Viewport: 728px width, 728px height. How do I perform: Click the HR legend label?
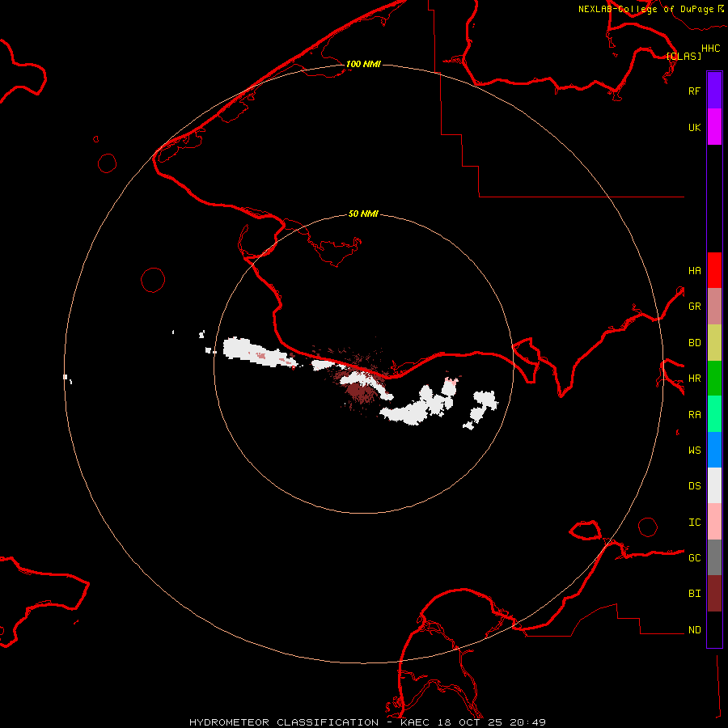[x=694, y=379]
